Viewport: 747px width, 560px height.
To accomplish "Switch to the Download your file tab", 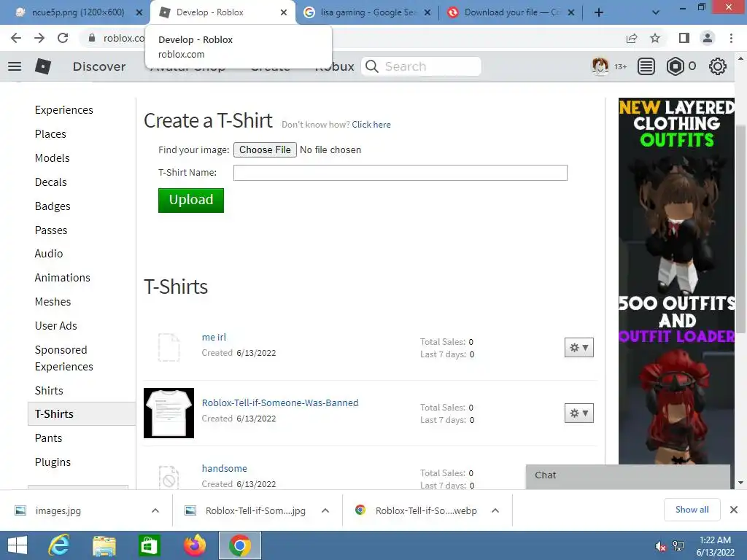I will [511, 12].
